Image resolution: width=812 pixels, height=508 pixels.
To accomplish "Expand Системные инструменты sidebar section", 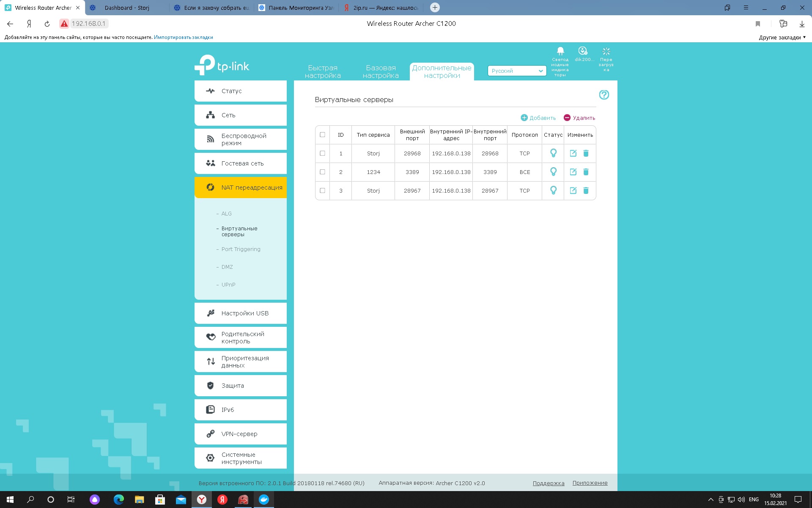I will click(241, 458).
